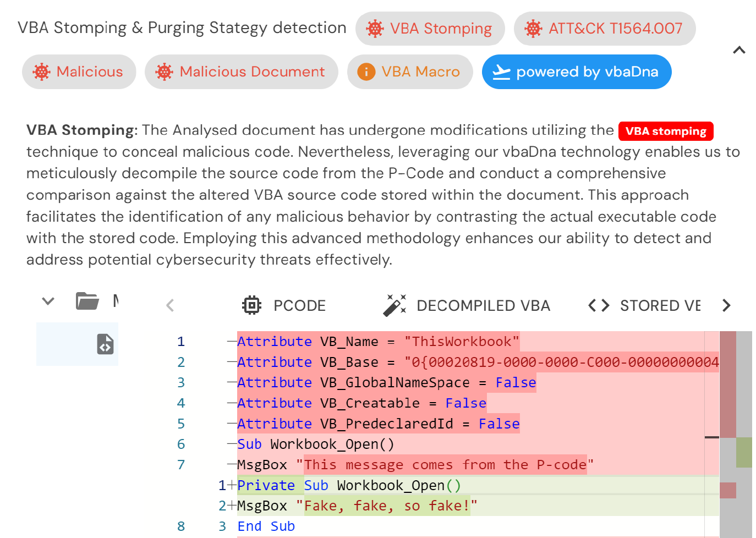The height and width of the screenshot is (538, 756).
Task: Collapse the section with the top-right chevron
Action: click(x=739, y=50)
